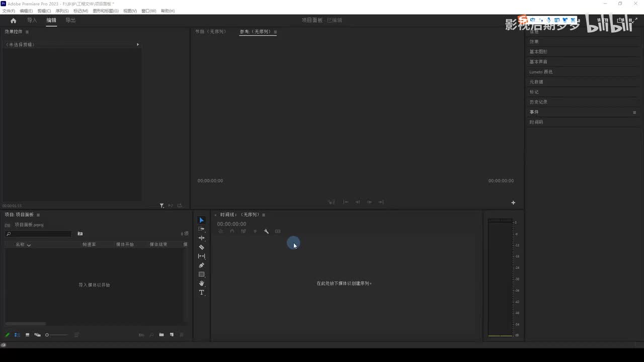Viewport: 644px width, 362px height.
Task: Create bin from search query icon
Action: (x=80, y=234)
